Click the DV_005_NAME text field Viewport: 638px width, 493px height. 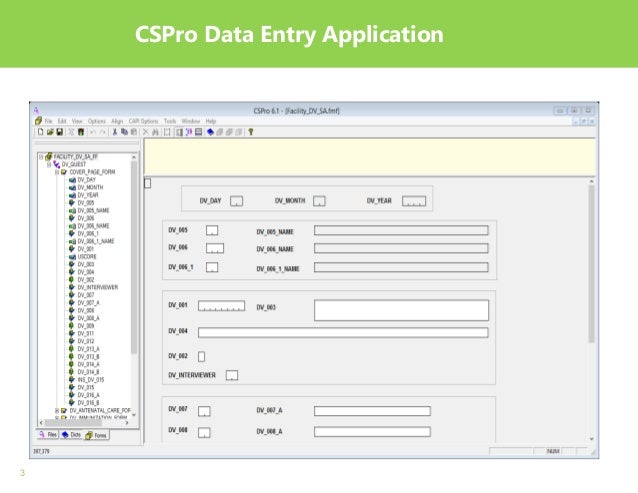point(401,231)
